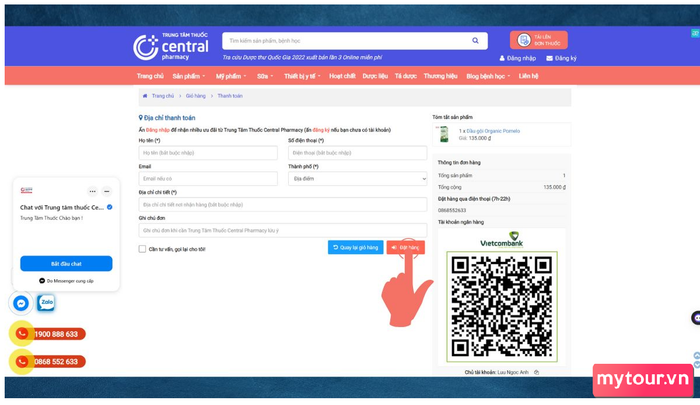The height and width of the screenshot is (405, 700).
Task: Expand the Sản phẩm menu
Action: point(189,76)
